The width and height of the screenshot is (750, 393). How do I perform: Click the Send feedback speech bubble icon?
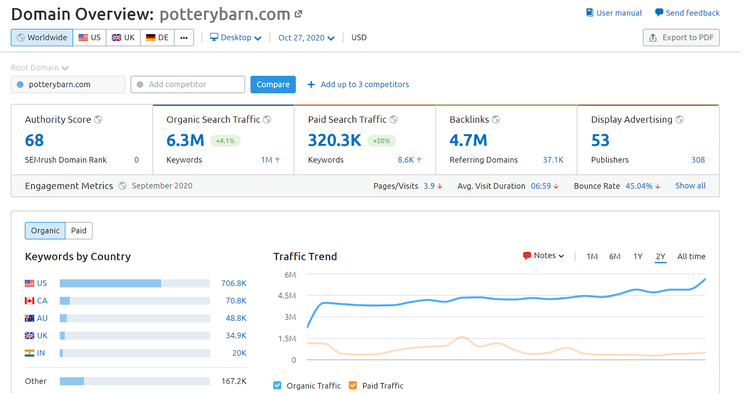659,12
